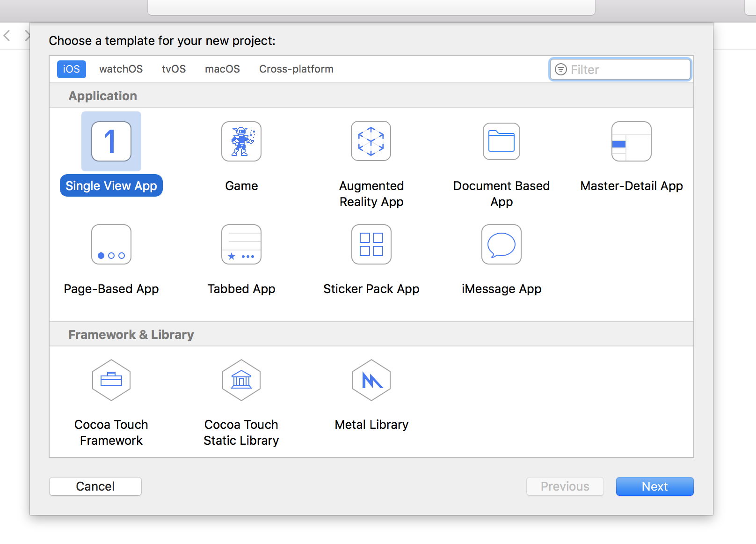
Task: Click the back navigation chevron
Action: click(7, 35)
